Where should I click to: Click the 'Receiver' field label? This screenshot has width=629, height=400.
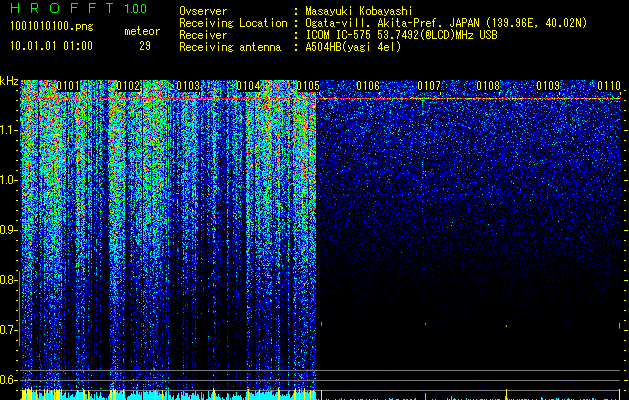tap(203, 35)
